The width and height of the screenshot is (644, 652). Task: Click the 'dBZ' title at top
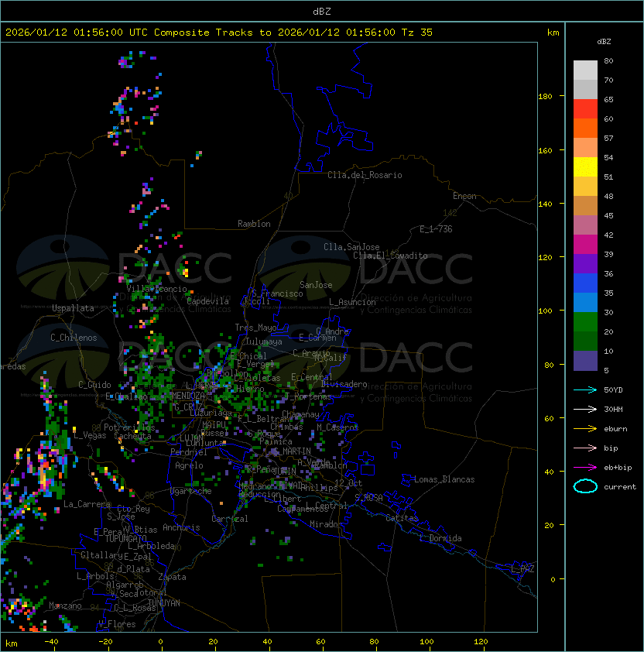[322, 12]
